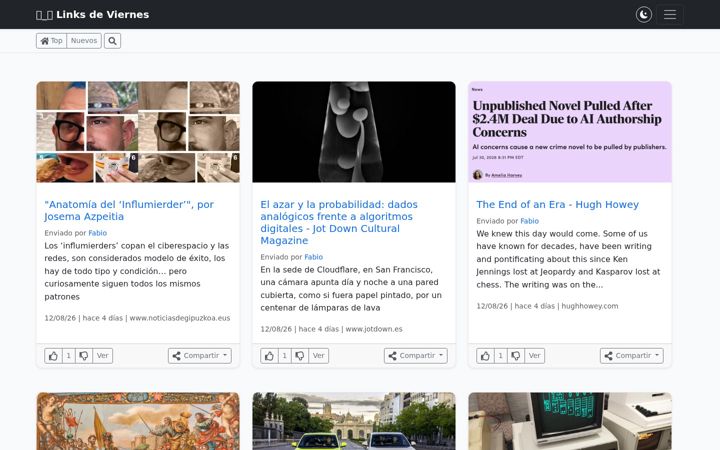Open the faces collage thumbnail
The image size is (720, 450).
(138, 132)
